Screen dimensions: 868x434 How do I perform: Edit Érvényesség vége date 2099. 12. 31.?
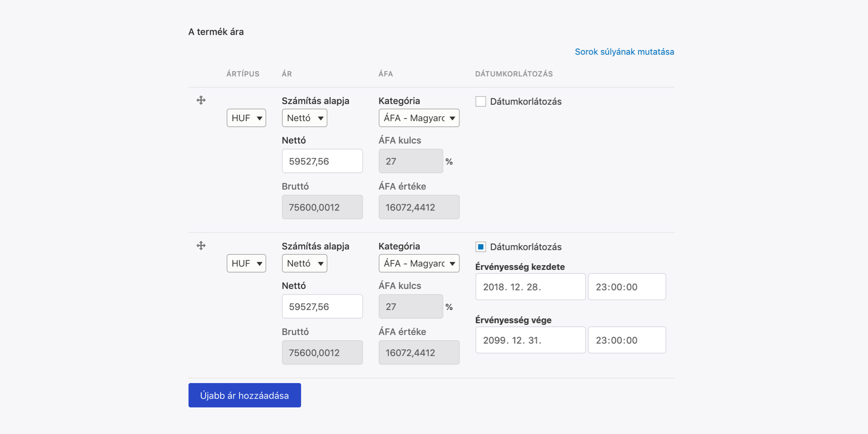click(x=530, y=340)
